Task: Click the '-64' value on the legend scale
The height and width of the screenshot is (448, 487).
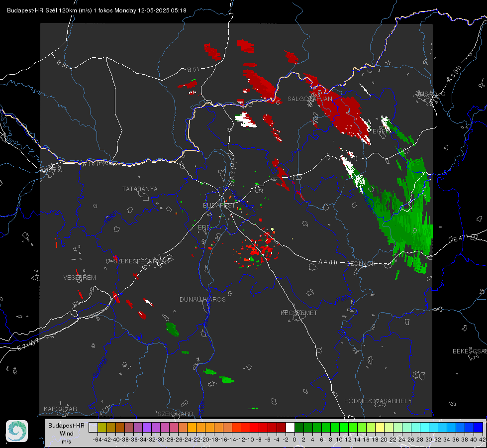Action: pyautogui.click(x=97, y=440)
